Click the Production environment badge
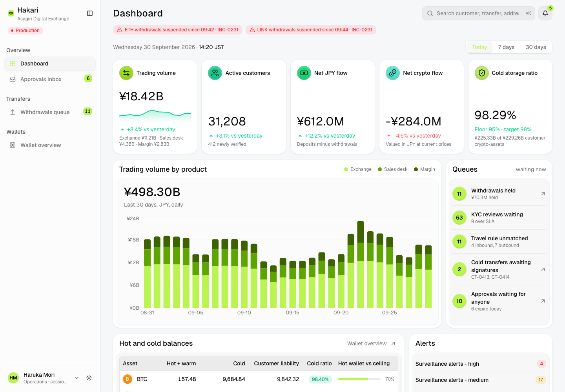 point(25,31)
